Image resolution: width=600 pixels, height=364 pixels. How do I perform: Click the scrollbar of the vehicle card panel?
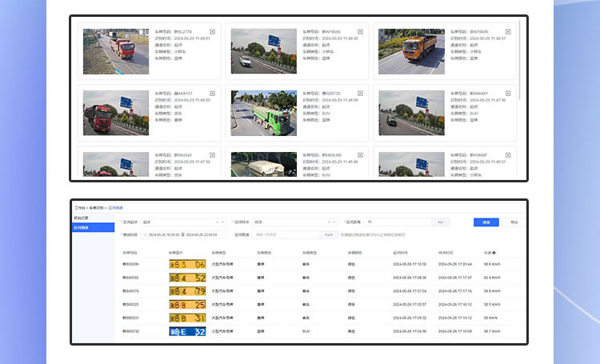[x=519, y=64]
